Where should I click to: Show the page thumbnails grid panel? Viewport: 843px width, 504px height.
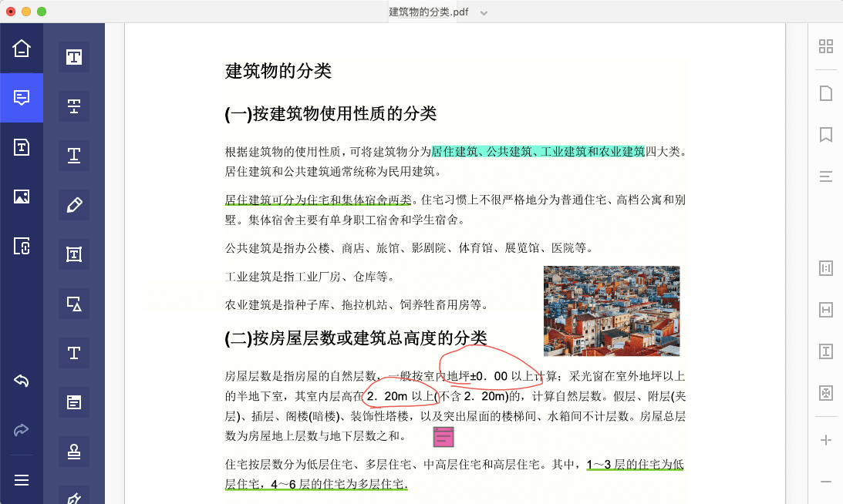tap(826, 47)
